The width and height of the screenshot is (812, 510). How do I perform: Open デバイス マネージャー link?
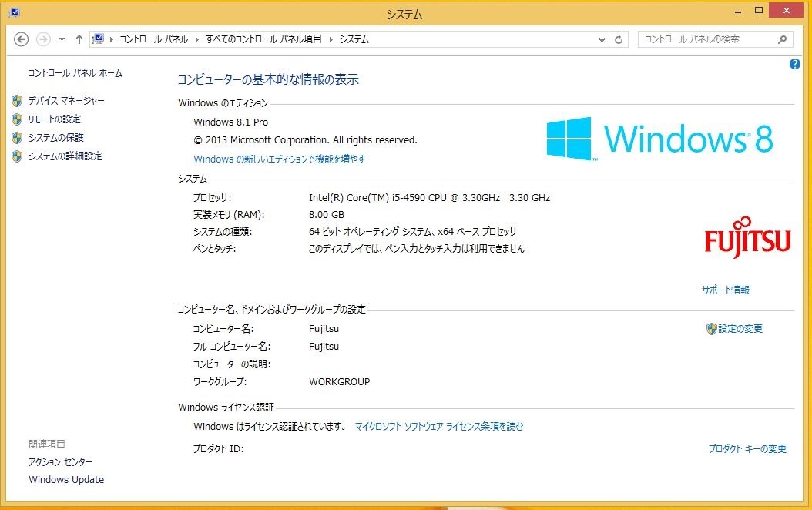point(66,101)
